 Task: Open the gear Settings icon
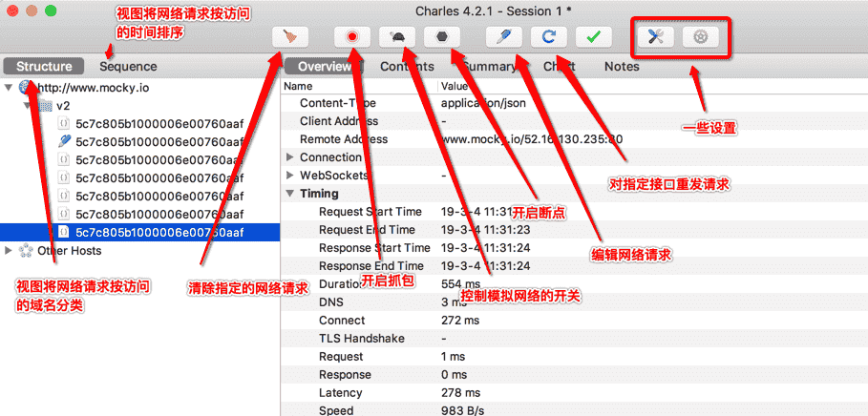point(701,37)
